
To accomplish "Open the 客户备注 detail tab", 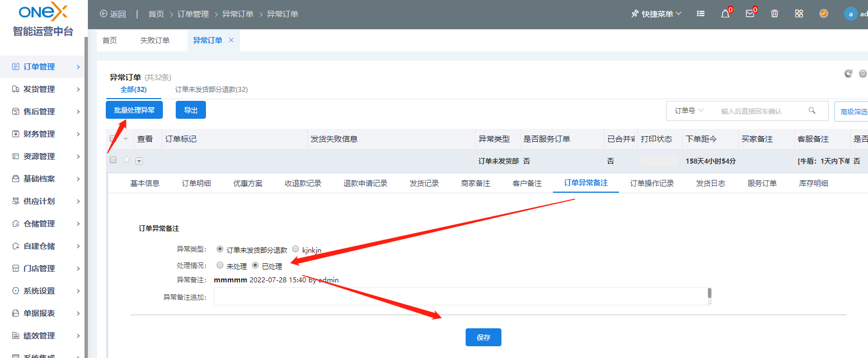I will (527, 183).
